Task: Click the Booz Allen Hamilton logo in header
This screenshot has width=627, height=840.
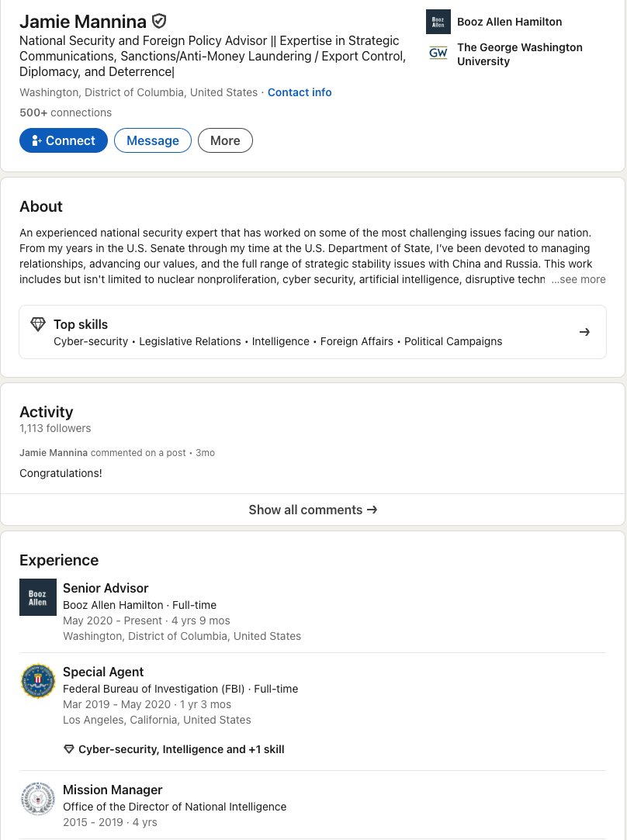Action: [x=438, y=22]
